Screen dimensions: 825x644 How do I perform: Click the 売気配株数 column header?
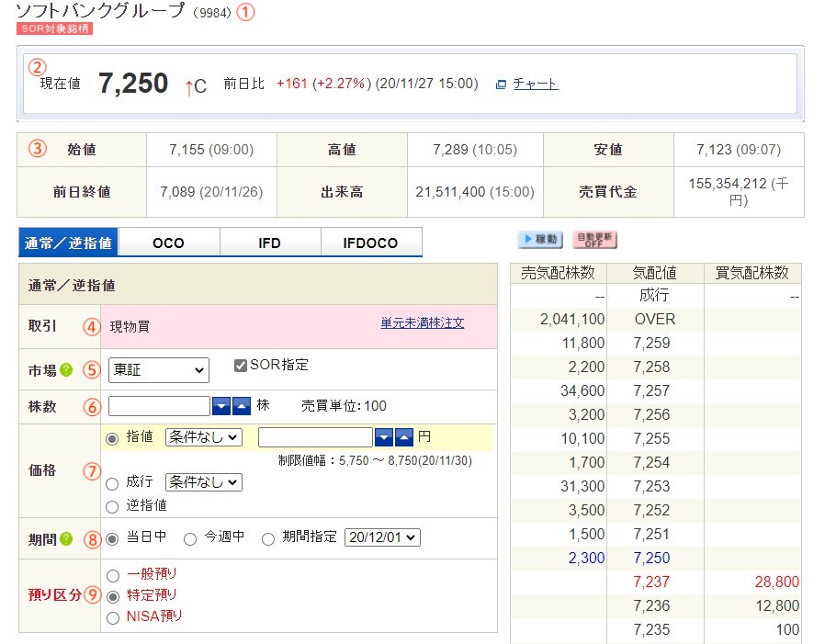point(559,273)
